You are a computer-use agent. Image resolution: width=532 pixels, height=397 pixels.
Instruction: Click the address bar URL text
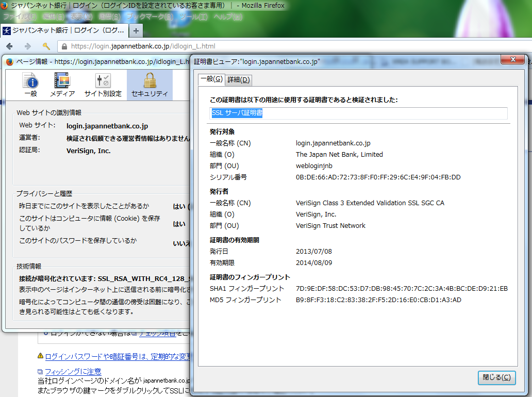(143, 46)
